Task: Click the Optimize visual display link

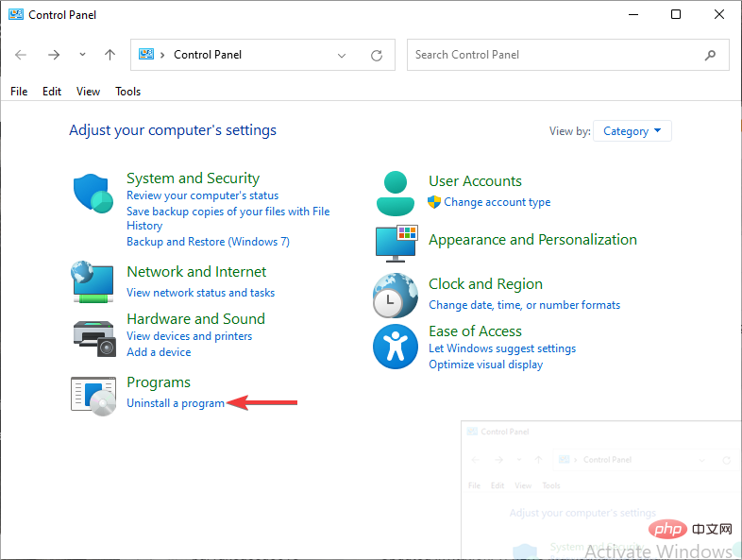Action: click(x=485, y=365)
